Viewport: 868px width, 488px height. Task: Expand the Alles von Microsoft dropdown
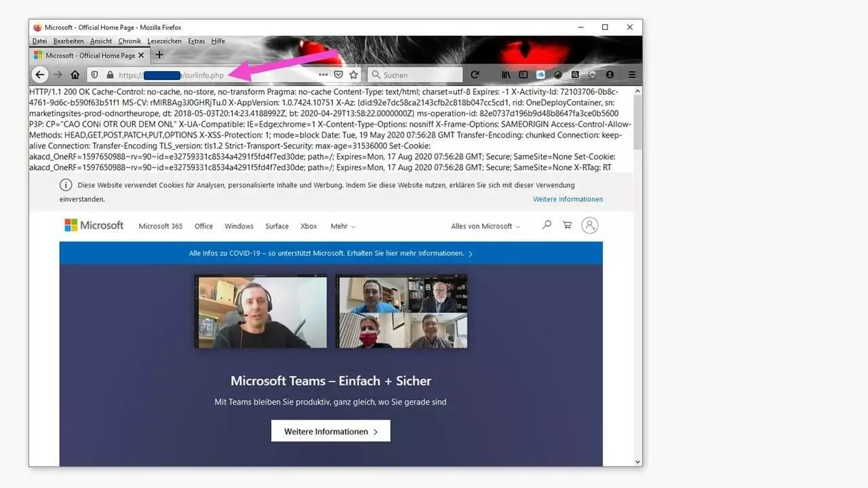coord(486,226)
